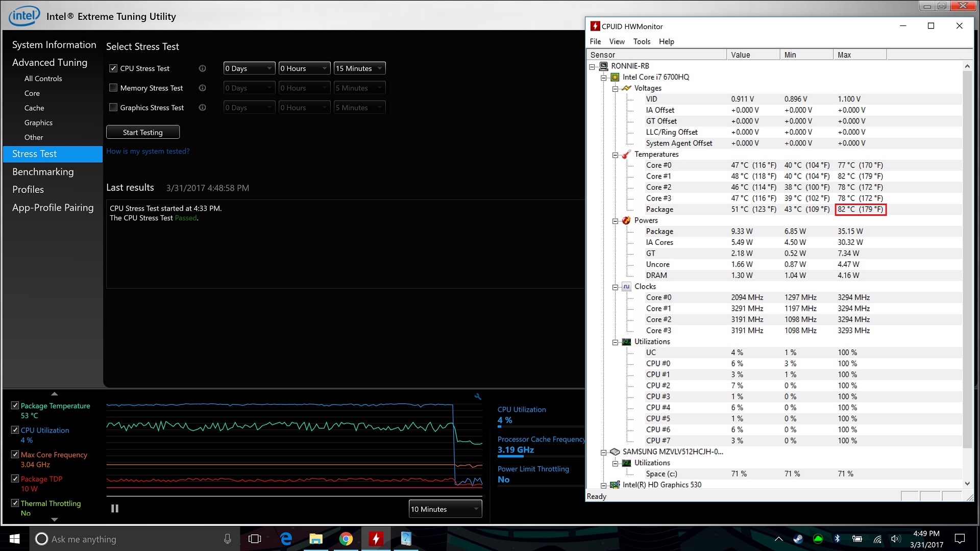Open the Benchmarking section
The image size is (980, 551).
pos(43,172)
